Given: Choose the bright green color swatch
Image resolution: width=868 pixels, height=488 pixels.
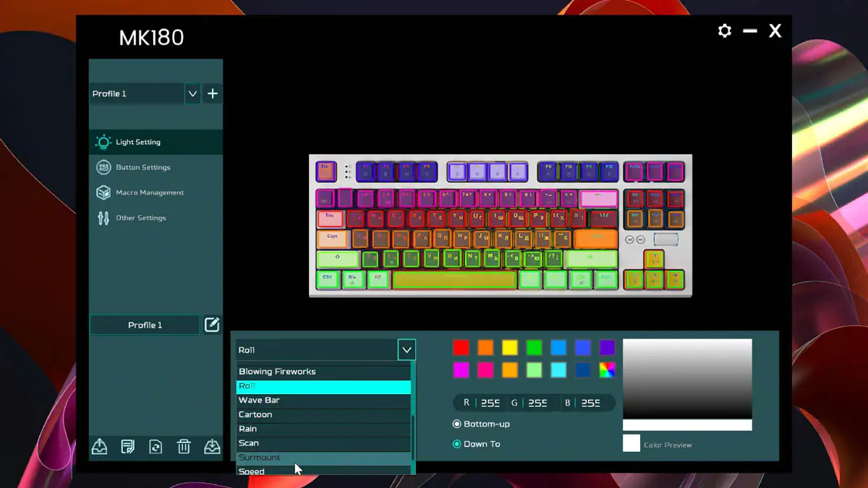Looking at the screenshot, I should point(534,347).
